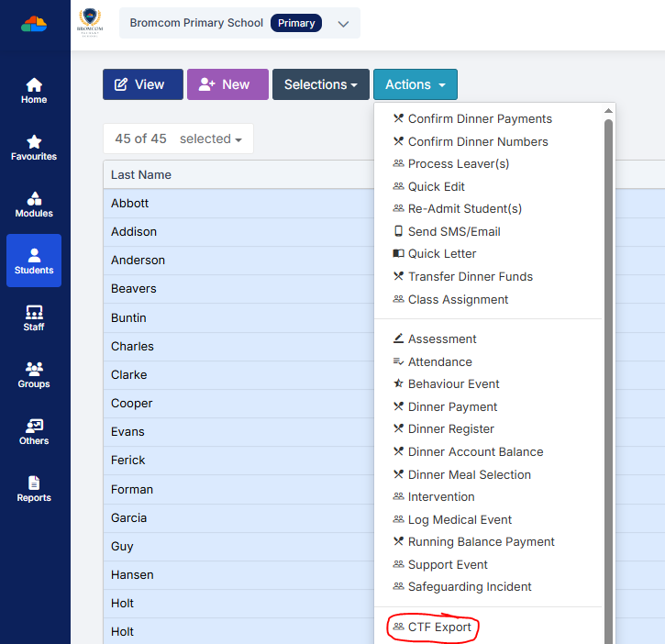Collapse the Actions dropdown button
The height and width of the screenshot is (644, 665).
point(415,84)
